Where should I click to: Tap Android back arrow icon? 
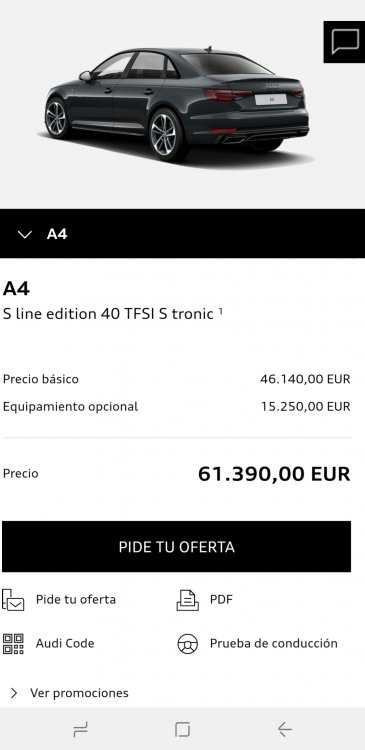click(x=285, y=729)
